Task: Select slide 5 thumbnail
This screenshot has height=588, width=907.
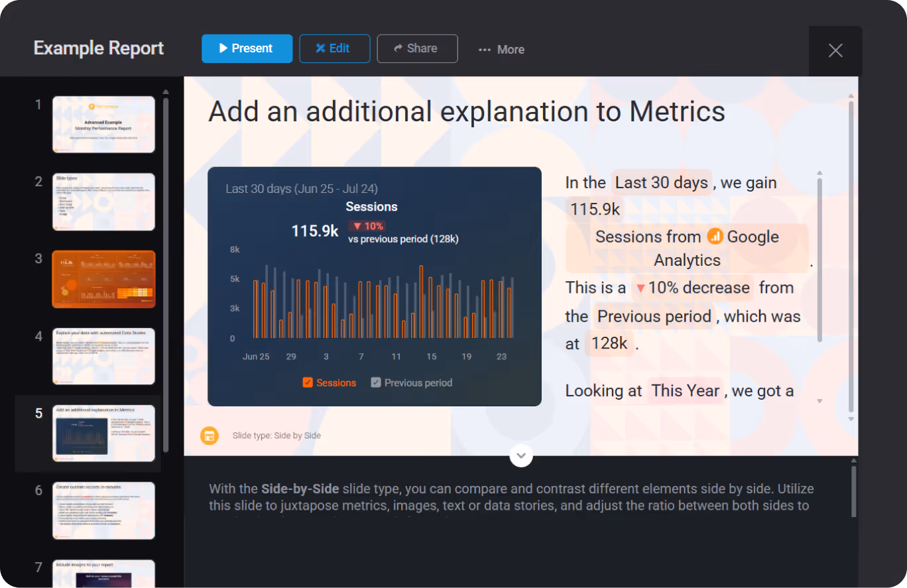Action: point(103,433)
